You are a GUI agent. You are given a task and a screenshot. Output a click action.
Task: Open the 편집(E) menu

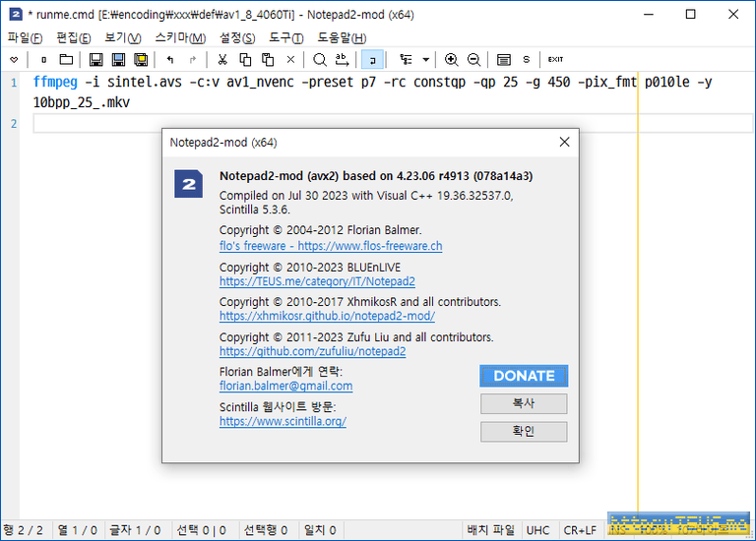point(73,37)
